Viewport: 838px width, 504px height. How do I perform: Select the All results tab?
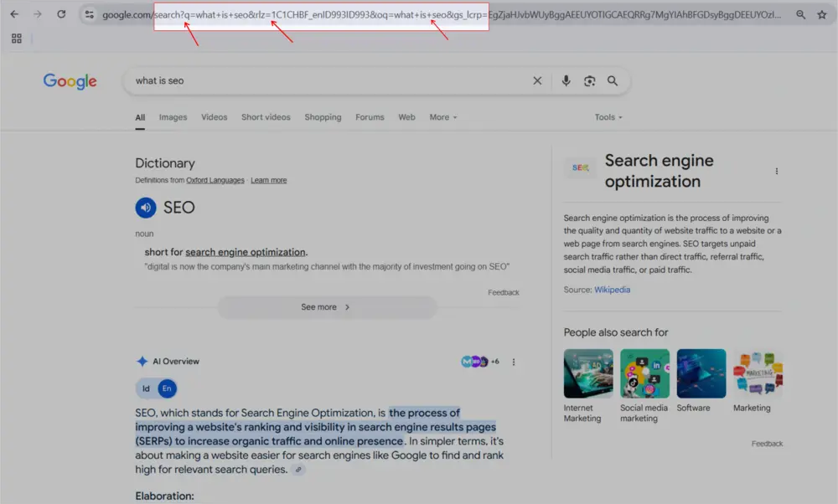(x=140, y=117)
